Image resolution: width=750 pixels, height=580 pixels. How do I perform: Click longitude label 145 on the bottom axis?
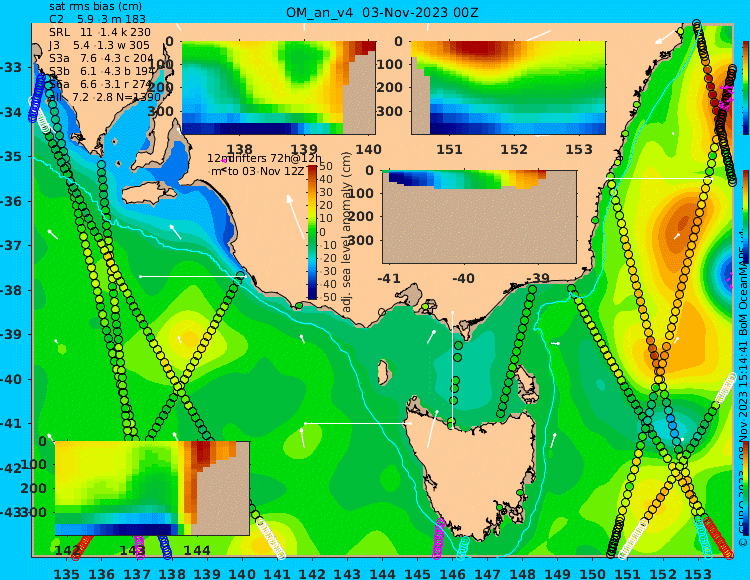coord(418,573)
